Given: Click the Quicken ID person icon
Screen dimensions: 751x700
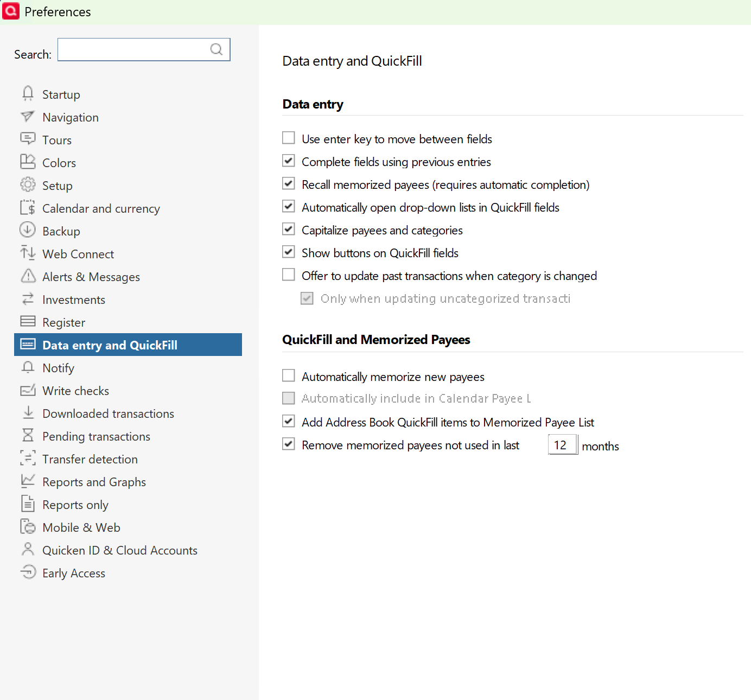Looking at the screenshot, I should pyautogui.click(x=28, y=550).
